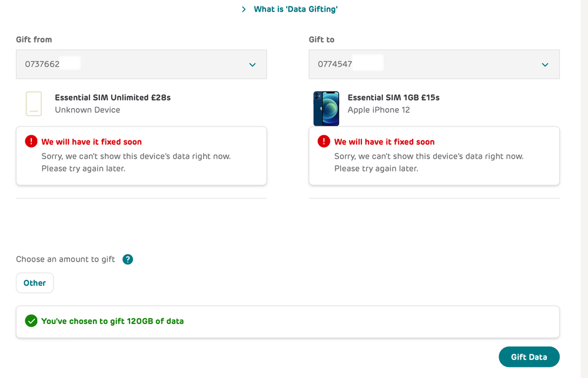Click the Unknown Device phone icon
588x378 pixels.
pos(34,104)
